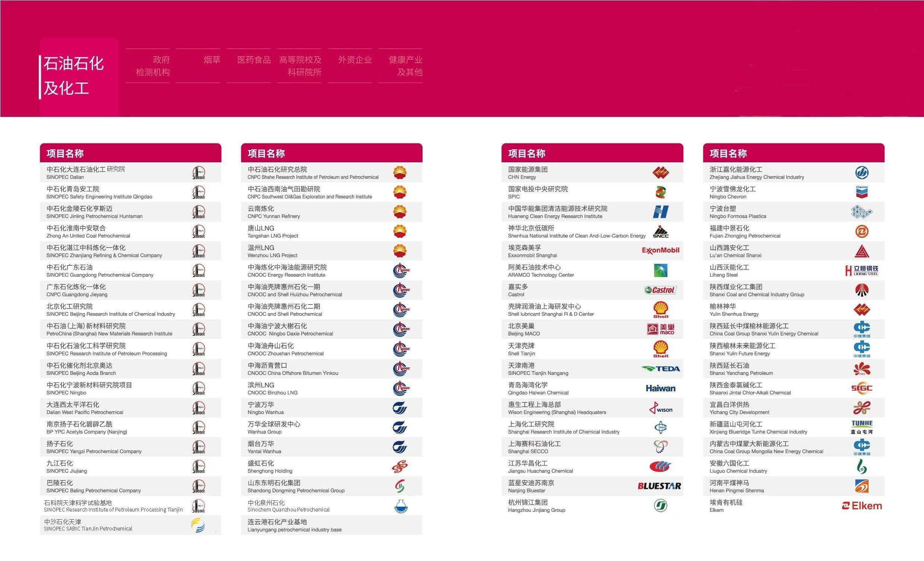Click the Shanghai SECCO logo
This screenshot has height=561, width=924.
pyautogui.click(x=660, y=447)
